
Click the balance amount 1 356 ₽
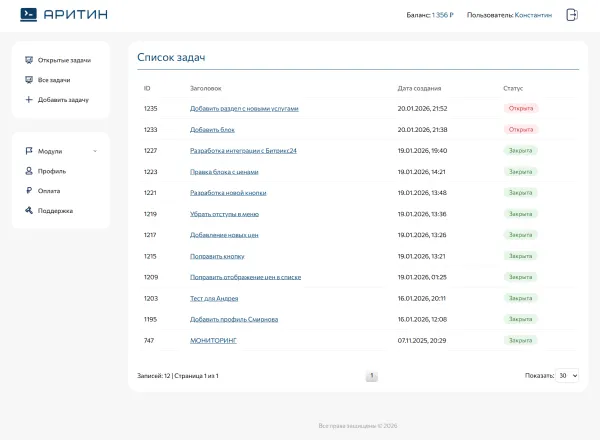[442, 15]
